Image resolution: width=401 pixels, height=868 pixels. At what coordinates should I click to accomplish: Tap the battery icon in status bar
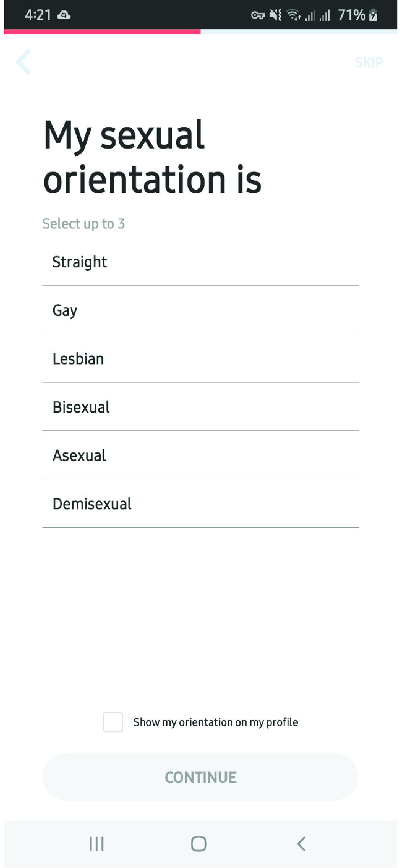coord(373,15)
